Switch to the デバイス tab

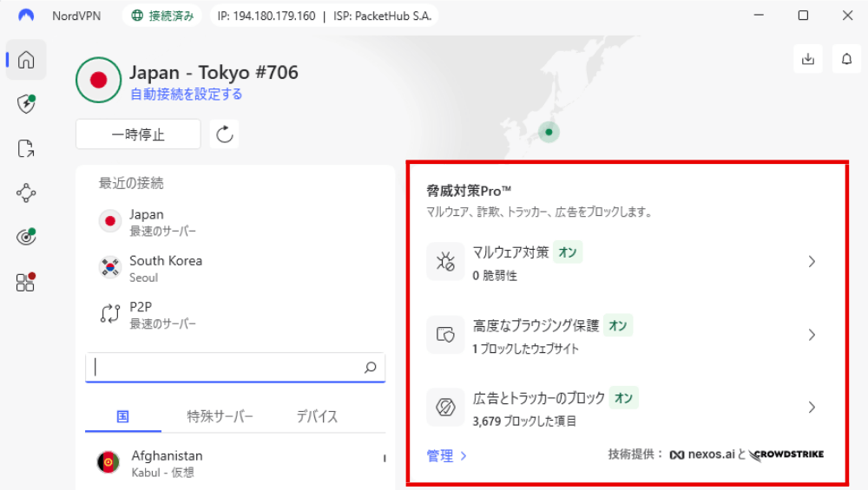(317, 416)
